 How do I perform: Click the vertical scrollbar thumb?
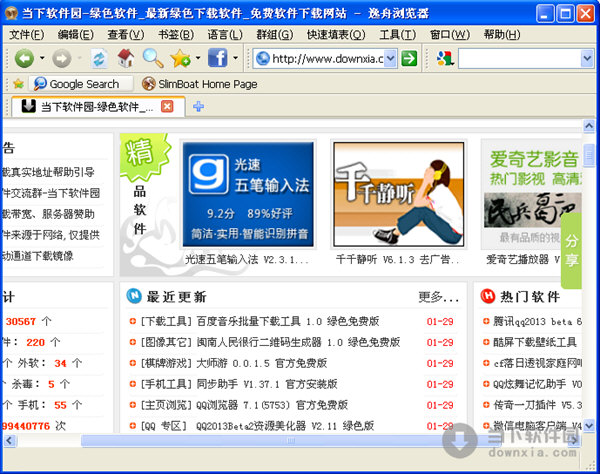coord(589,155)
